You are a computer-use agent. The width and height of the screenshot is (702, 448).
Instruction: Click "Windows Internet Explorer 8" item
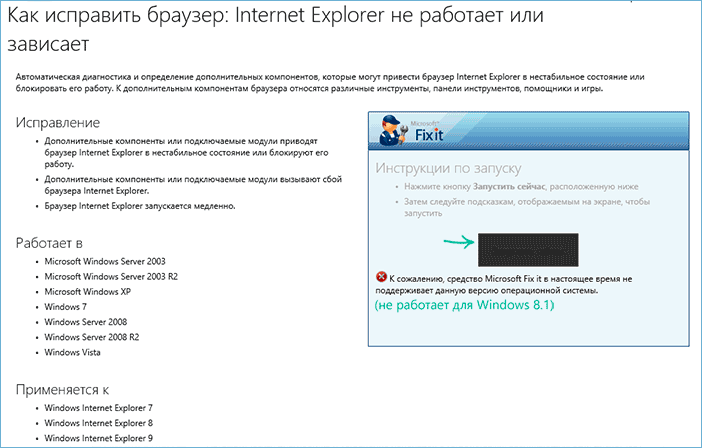point(97,424)
